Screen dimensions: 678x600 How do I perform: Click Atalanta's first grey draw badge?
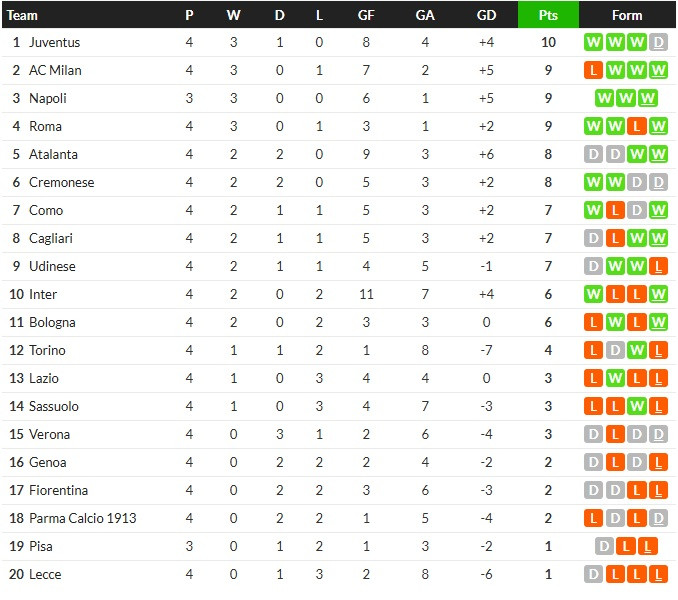(593, 154)
